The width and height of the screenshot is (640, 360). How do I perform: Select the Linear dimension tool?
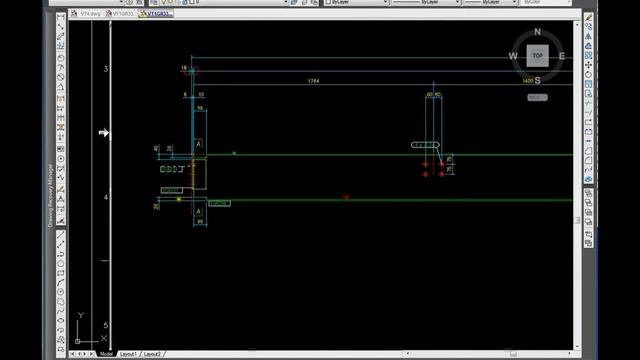pyautogui.click(x=61, y=17)
